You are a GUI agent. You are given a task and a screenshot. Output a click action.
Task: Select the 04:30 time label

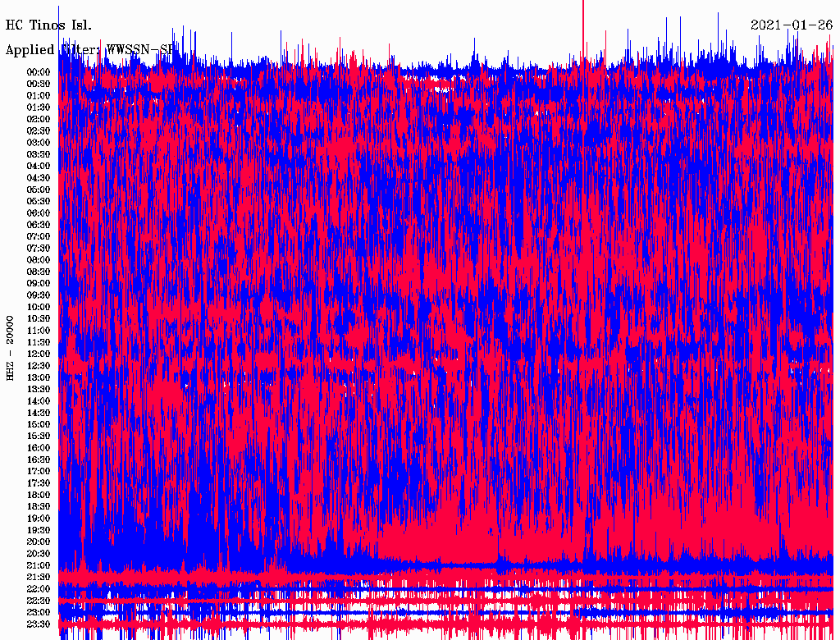point(38,178)
